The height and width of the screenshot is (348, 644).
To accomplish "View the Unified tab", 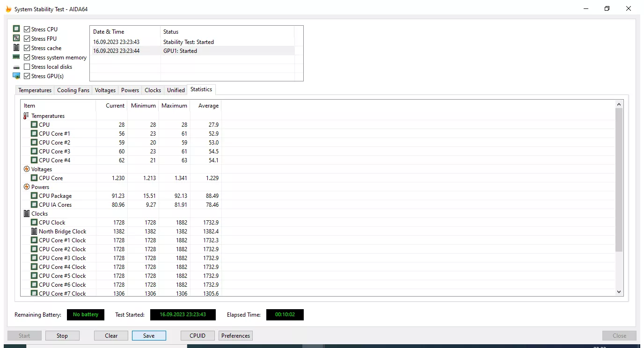I will pyautogui.click(x=176, y=90).
